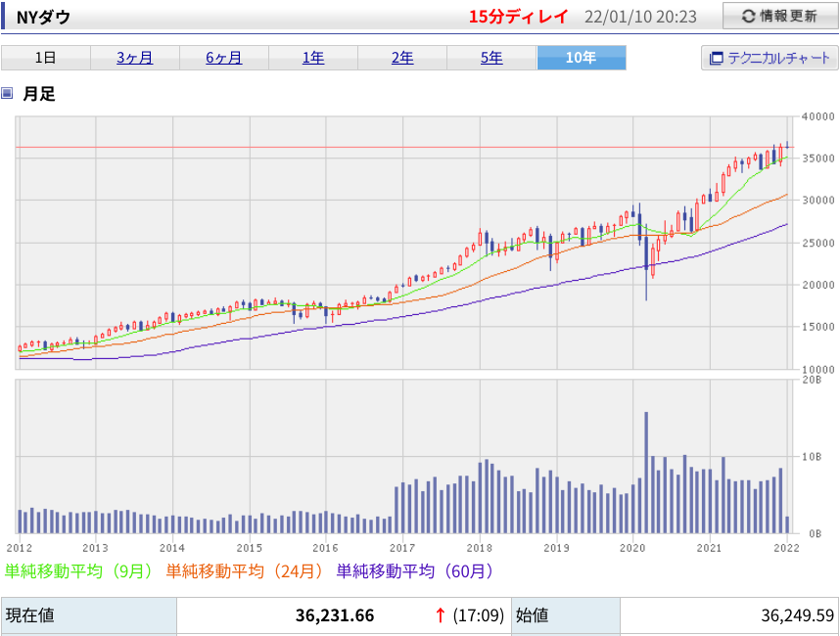Click the red up-arrow indicator
840x636 pixels.
coord(440,615)
